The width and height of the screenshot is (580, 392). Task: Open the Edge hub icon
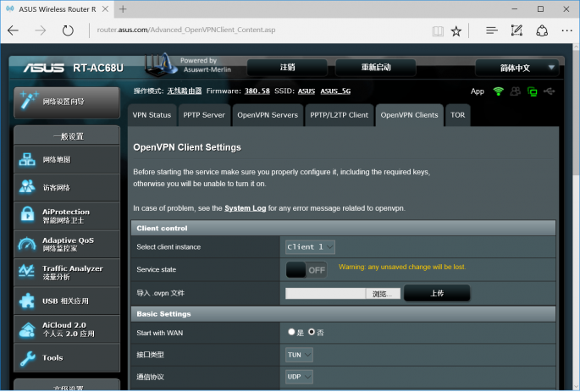(492, 30)
